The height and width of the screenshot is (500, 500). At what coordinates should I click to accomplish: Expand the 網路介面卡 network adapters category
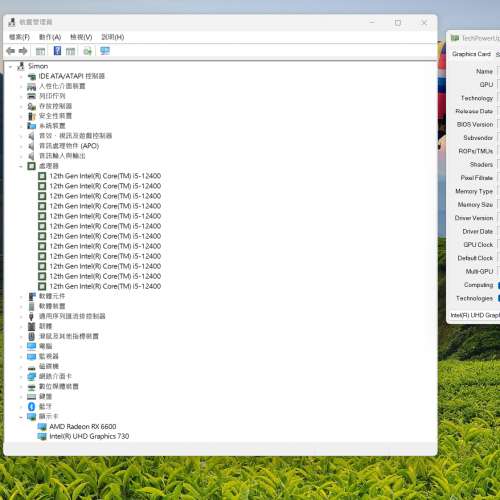click(21, 377)
